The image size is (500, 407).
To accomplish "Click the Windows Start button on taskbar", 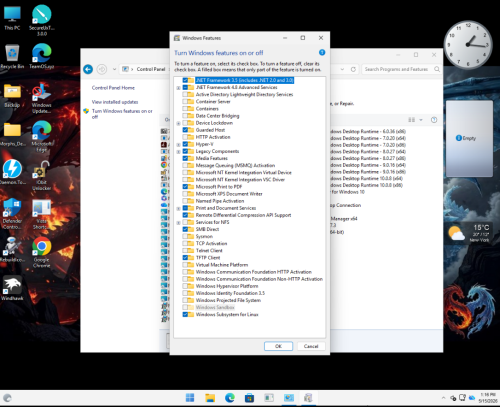I will point(190,398).
